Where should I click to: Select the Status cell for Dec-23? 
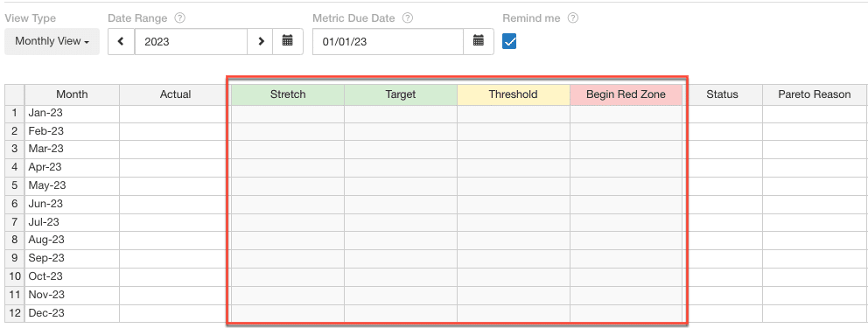(723, 313)
